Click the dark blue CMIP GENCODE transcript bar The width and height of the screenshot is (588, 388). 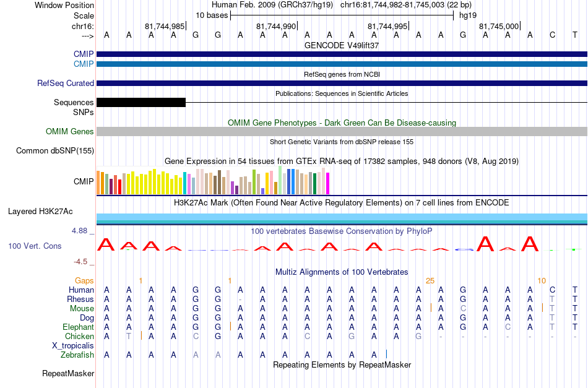(342, 54)
